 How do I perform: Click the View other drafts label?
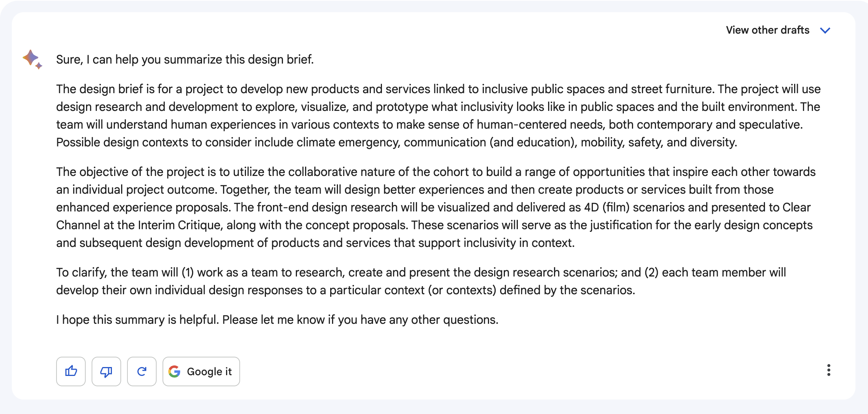tap(768, 30)
